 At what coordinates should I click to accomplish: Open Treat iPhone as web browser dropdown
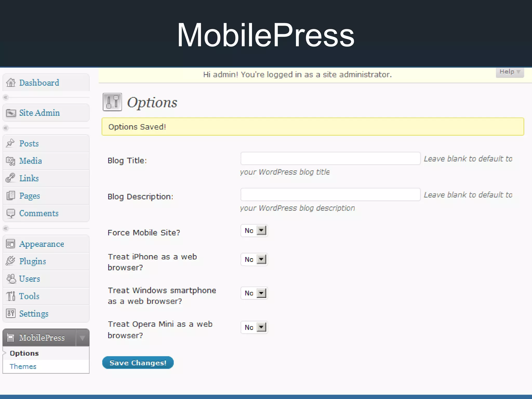254,260
